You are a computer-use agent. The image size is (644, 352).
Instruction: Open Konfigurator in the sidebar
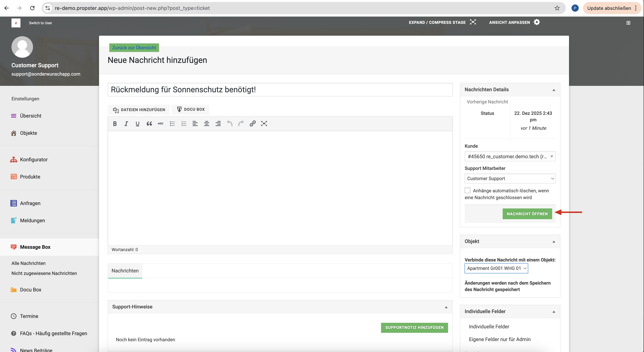coord(34,159)
